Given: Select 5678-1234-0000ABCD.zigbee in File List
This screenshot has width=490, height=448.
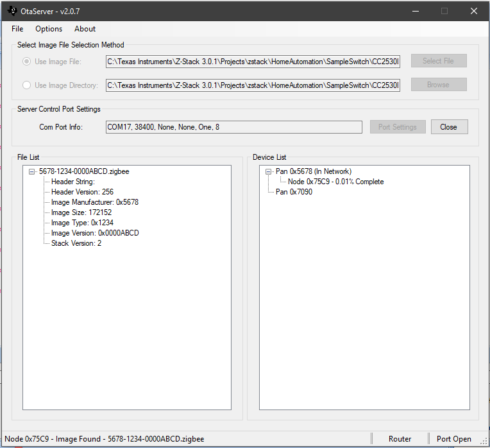Looking at the screenshot, I should (x=84, y=171).
